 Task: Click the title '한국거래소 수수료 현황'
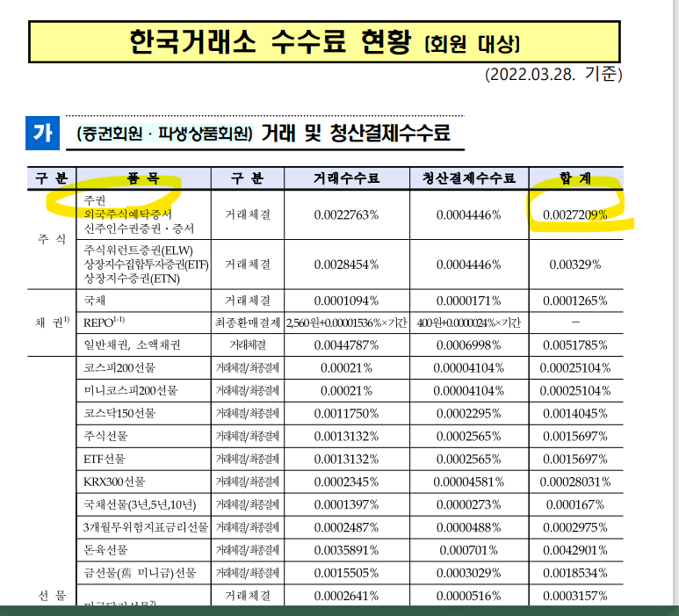(x=271, y=42)
